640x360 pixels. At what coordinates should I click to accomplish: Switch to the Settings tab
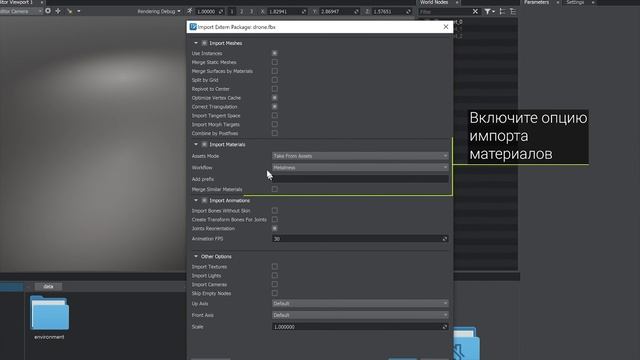575,2
